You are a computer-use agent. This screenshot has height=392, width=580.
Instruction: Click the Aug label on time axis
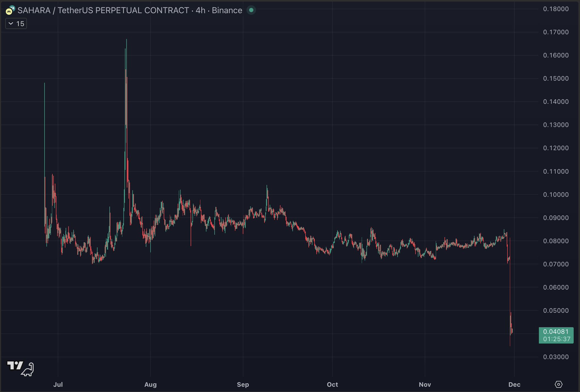(150, 384)
